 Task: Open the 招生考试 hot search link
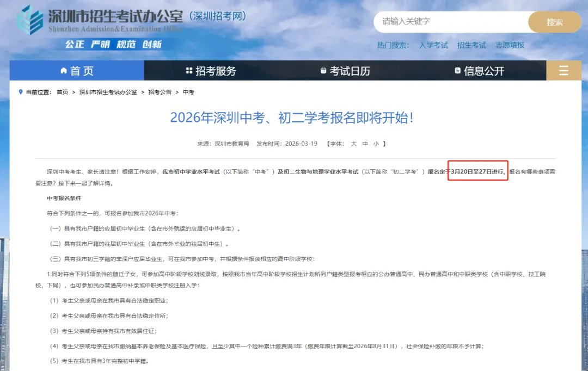471,45
